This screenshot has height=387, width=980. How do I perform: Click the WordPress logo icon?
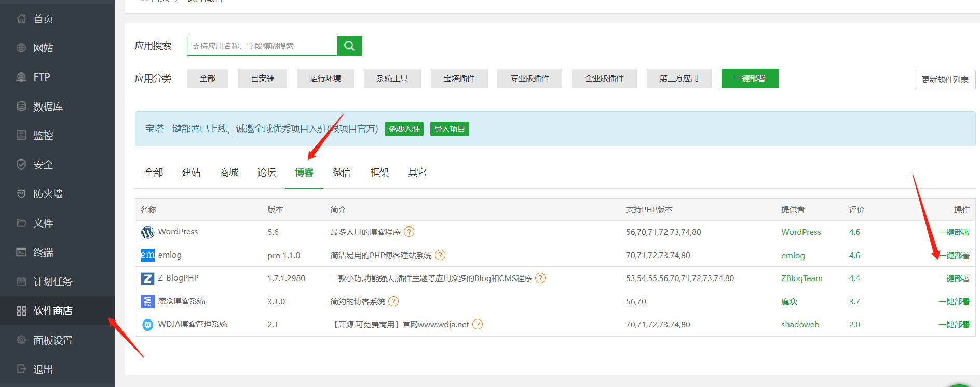[x=147, y=232]
